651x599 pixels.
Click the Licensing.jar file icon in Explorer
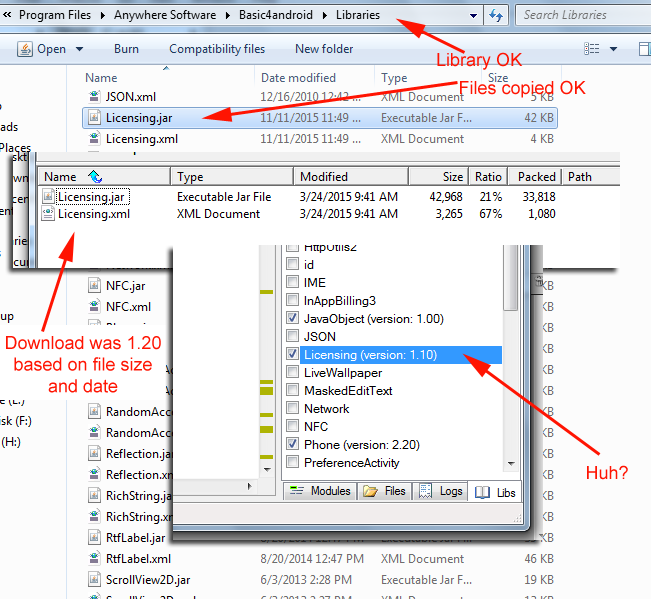point(94,117)
